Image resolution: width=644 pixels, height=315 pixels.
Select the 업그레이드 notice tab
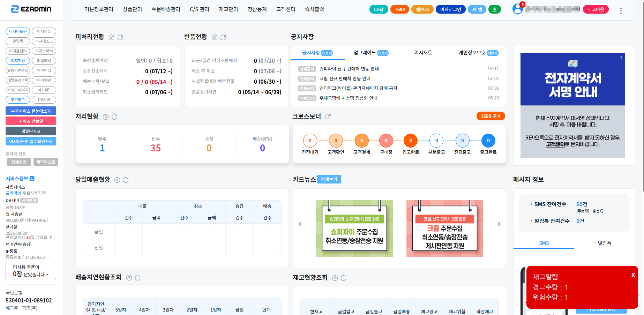(x=370, y=53)
